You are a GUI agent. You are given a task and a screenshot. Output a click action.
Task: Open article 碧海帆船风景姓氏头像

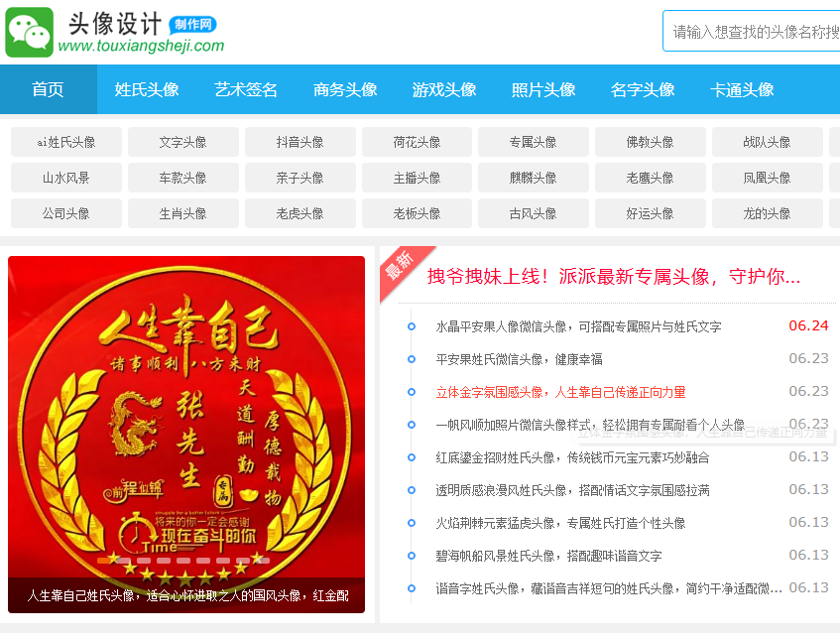tap(548, 556)
